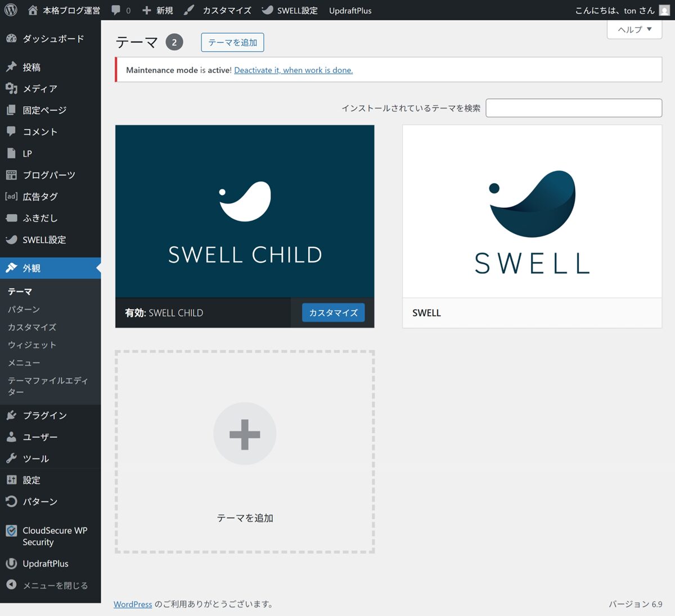Click the UpdraftPlus icon in sidebar
The image size is (675, 616).
pyautogui.click(x=11, y=564)
